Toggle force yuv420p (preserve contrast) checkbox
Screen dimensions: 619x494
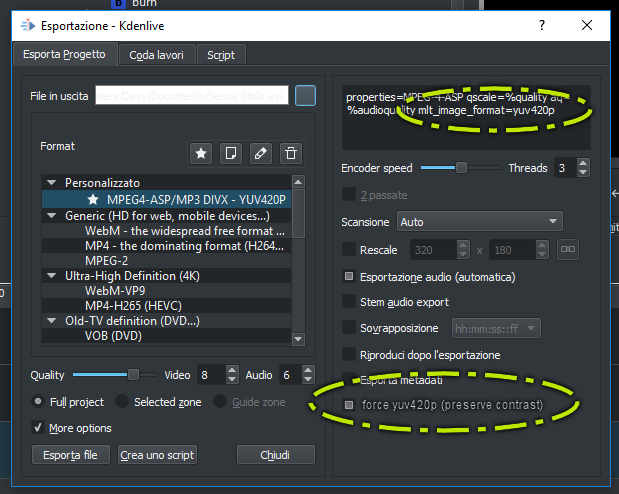[x=349, y=405]
